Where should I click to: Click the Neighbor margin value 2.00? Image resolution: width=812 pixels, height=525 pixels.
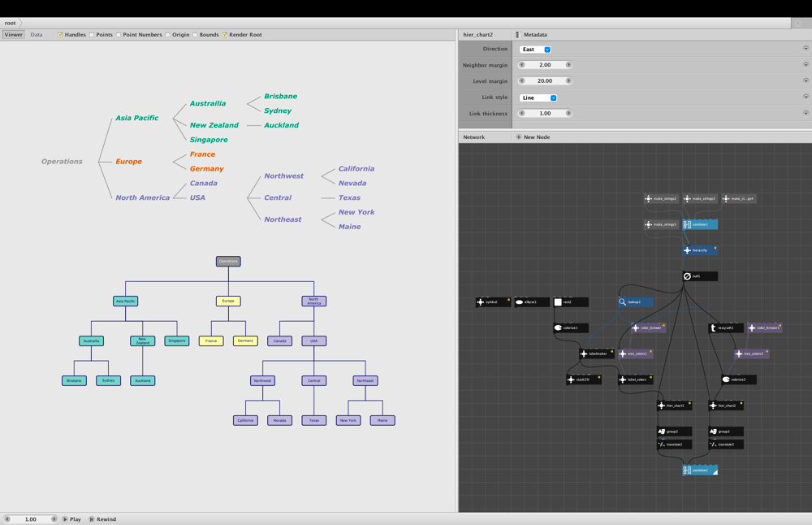point(545,65)
